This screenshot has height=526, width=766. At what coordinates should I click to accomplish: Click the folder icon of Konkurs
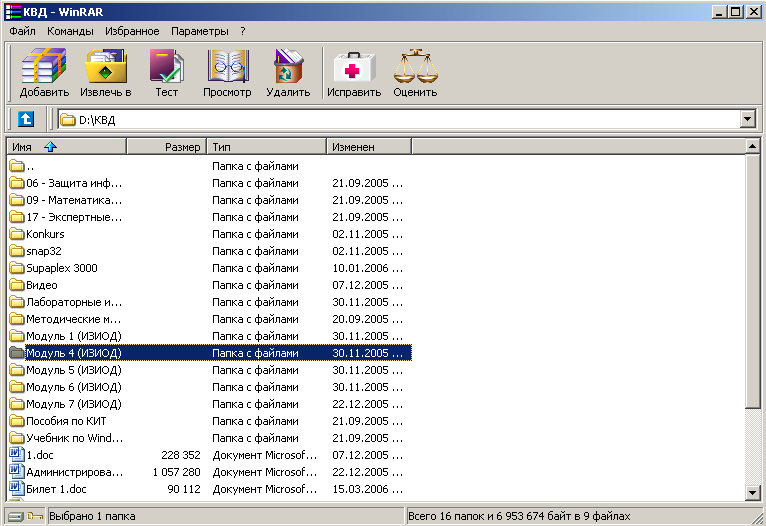coord(17,234)
